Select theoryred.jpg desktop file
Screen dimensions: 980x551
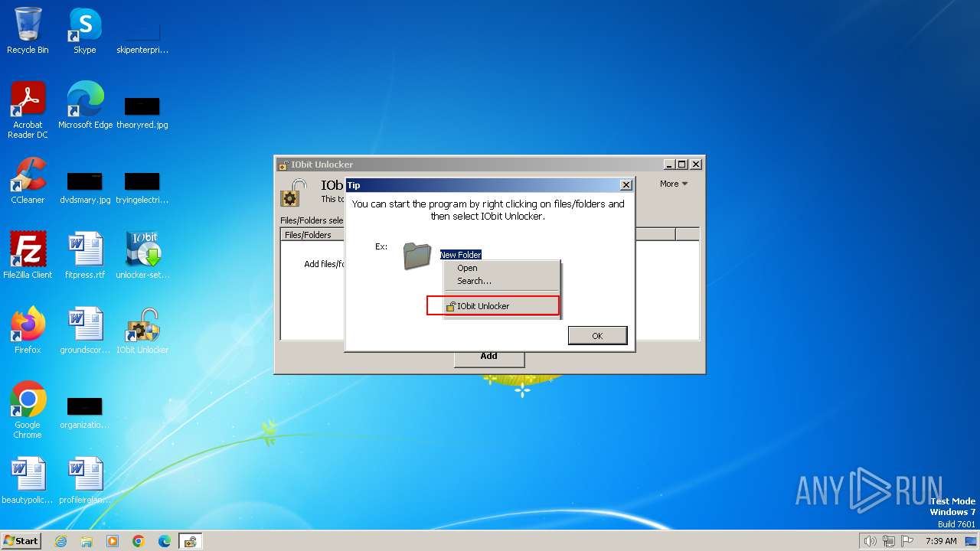click(142, 111)
